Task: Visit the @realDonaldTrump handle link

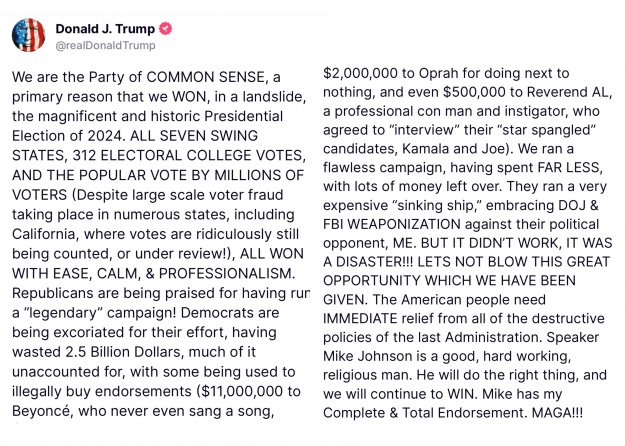Action: click(105, 45)
